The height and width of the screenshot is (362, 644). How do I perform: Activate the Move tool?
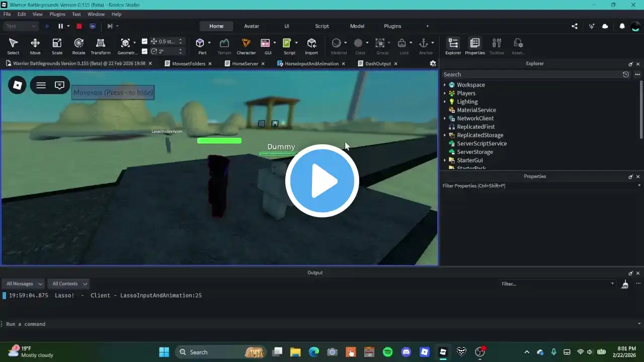35,46
